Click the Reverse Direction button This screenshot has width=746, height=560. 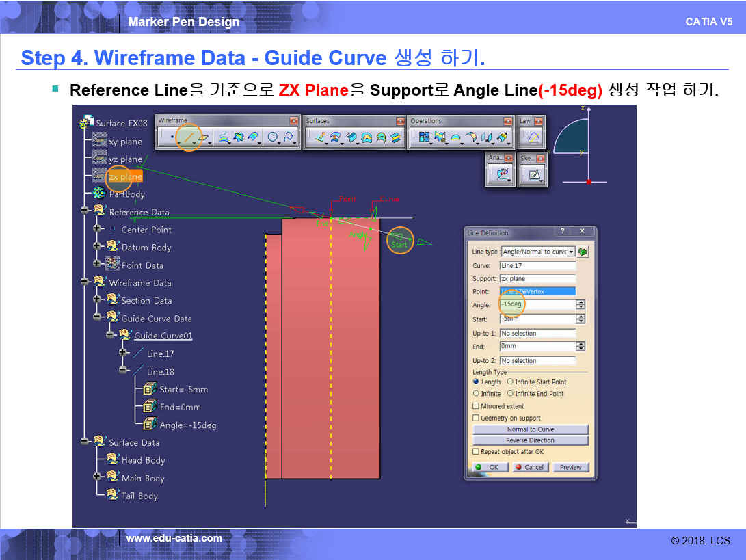[530, 440]
